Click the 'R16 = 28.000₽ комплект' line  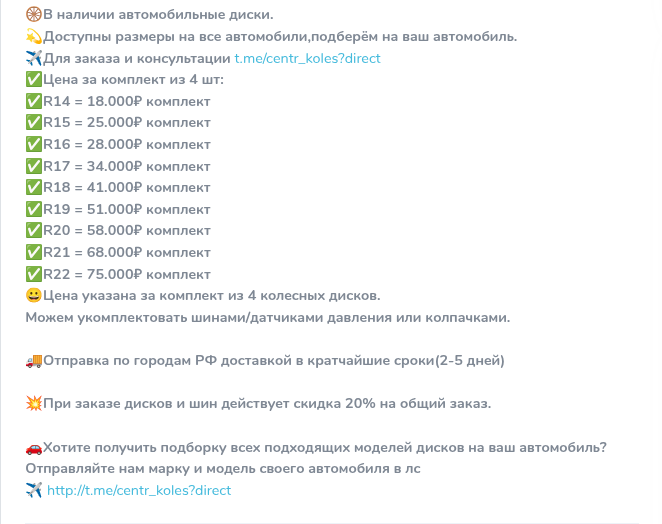click(127, 145)
